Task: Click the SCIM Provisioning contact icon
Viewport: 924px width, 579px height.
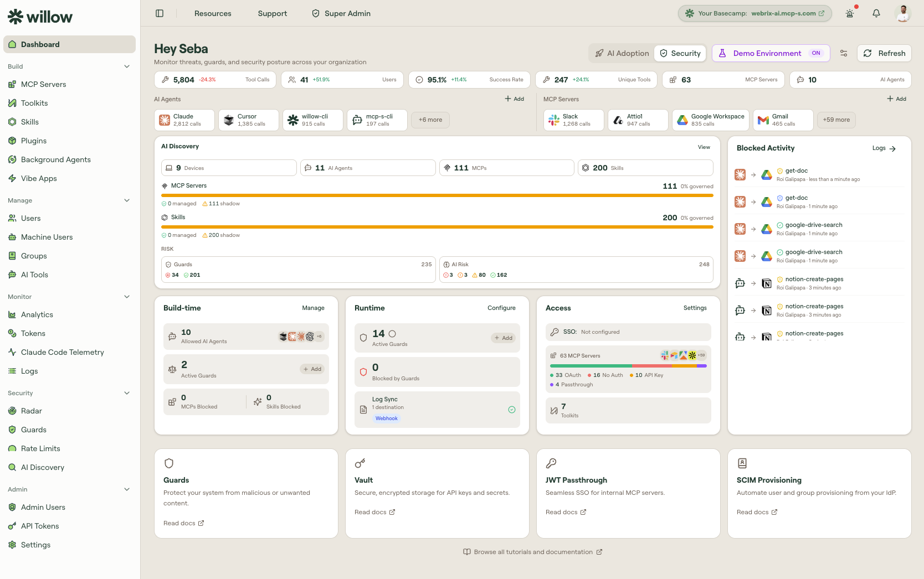Action: point(742,463)
